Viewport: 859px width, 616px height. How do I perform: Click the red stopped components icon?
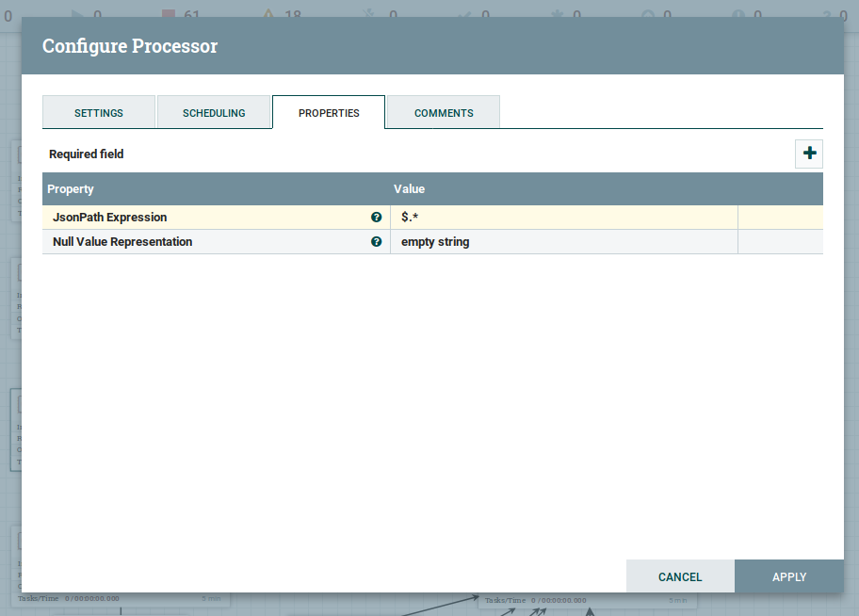pyautogui.click(x=169, y=15)
